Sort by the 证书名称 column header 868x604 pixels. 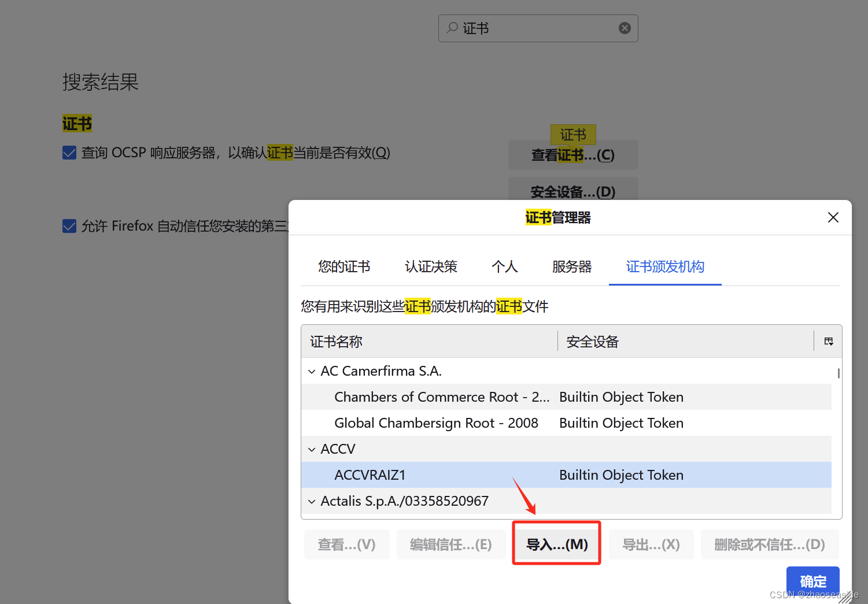429,342
